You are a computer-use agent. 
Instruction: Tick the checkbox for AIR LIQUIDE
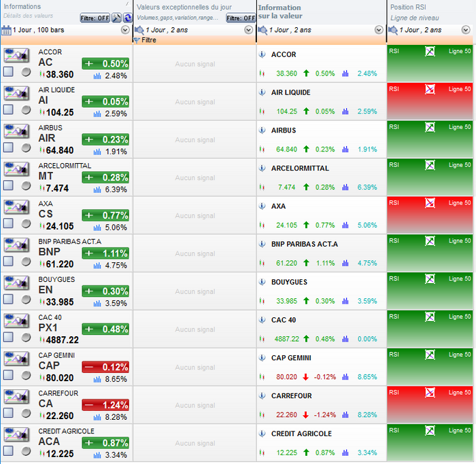coord(8,110)
